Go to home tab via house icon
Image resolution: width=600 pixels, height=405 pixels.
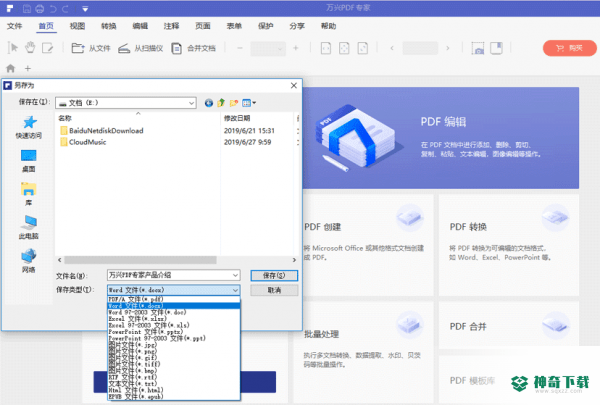click(11, 68)
